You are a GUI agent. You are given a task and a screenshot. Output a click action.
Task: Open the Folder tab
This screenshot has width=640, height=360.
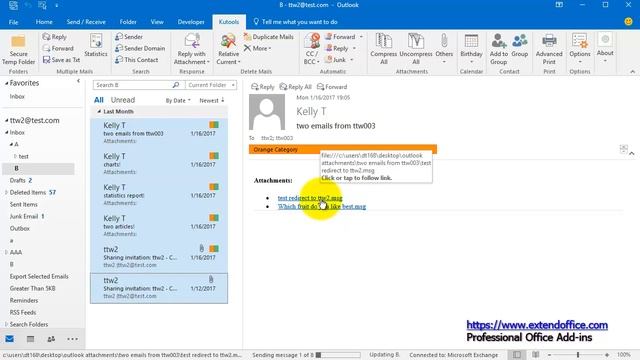128,22
